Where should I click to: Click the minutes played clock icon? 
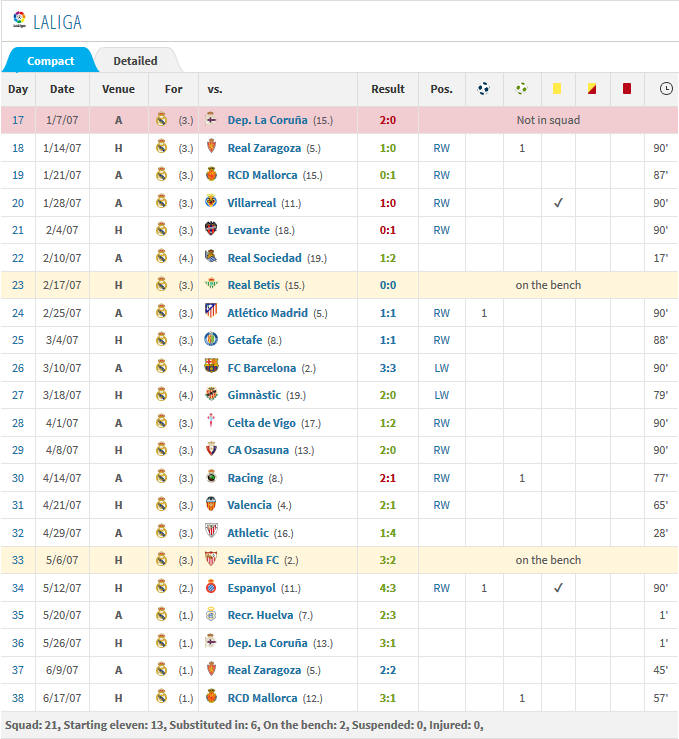click(x=666, y=89)
